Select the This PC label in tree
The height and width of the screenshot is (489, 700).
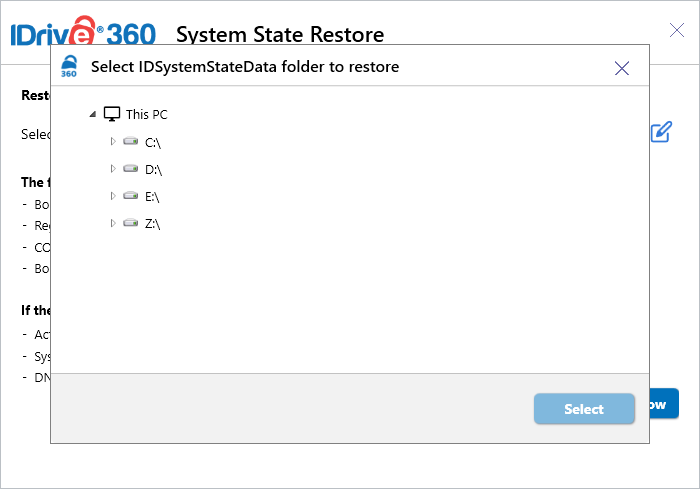tap(147, 114)
